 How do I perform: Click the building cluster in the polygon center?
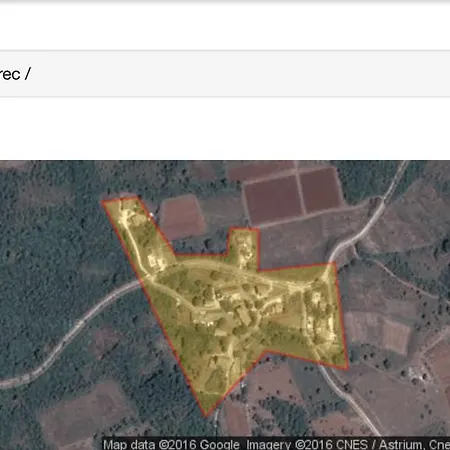pos(240,308)
